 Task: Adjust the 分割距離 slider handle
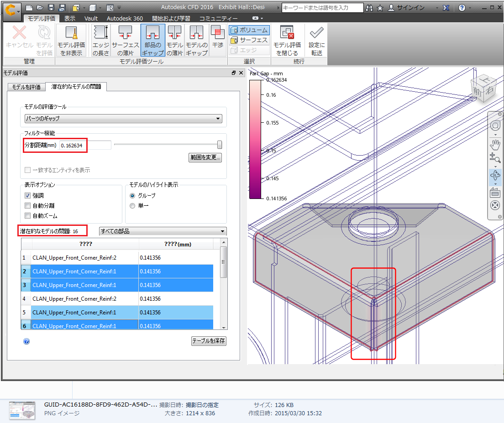click(220, 145)
